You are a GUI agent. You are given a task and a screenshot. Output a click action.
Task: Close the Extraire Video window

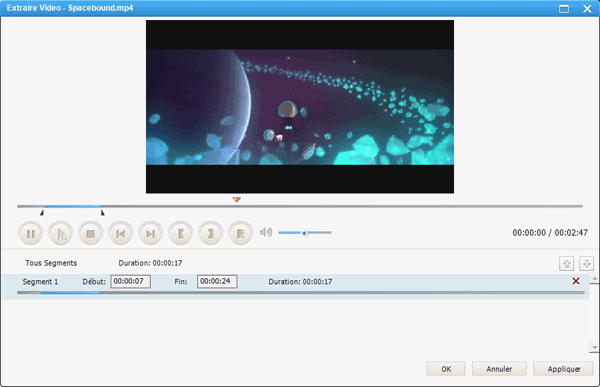[x=587, y=8]
